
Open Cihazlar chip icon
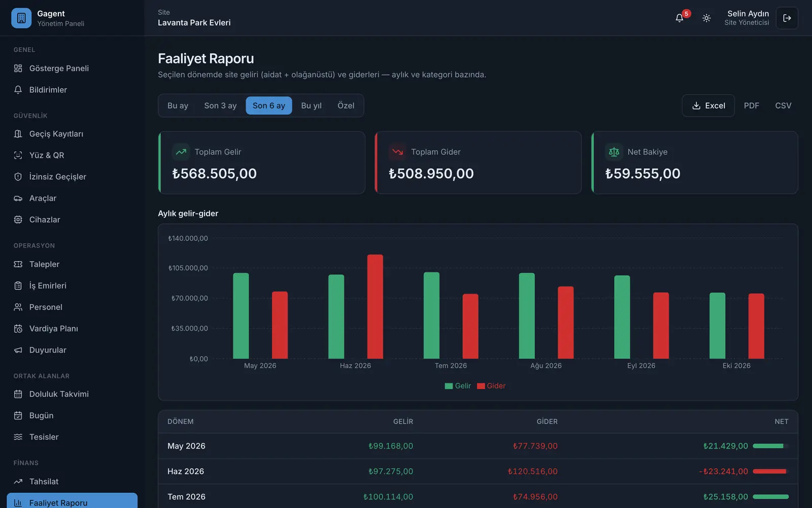[x=18, y=219]
